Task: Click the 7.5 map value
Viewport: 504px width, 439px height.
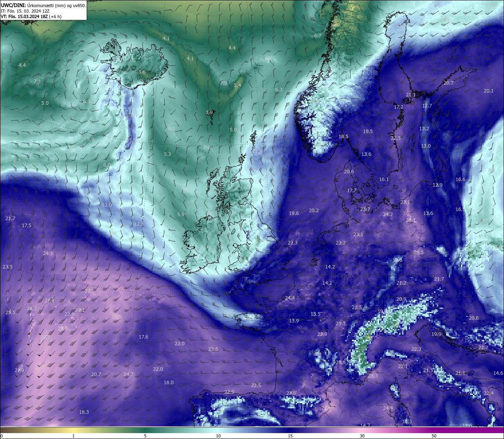Action: tap(224, 83)
